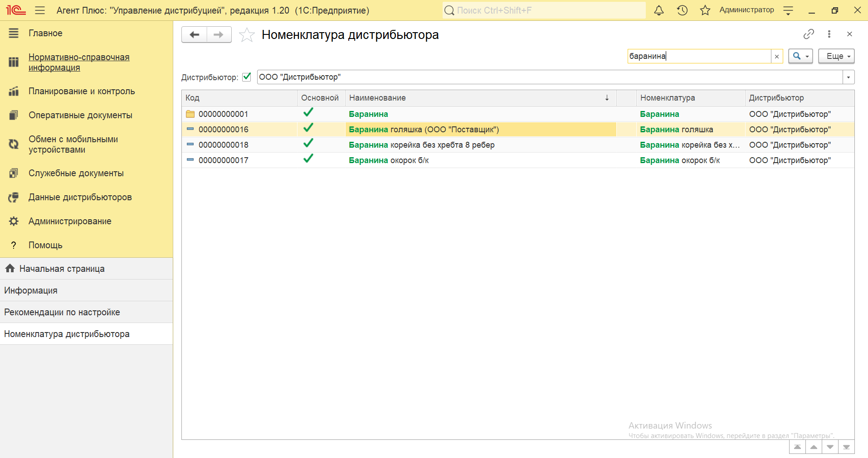Click into the global search field
This screenshot has width=868, height=458.
point(544,10)
